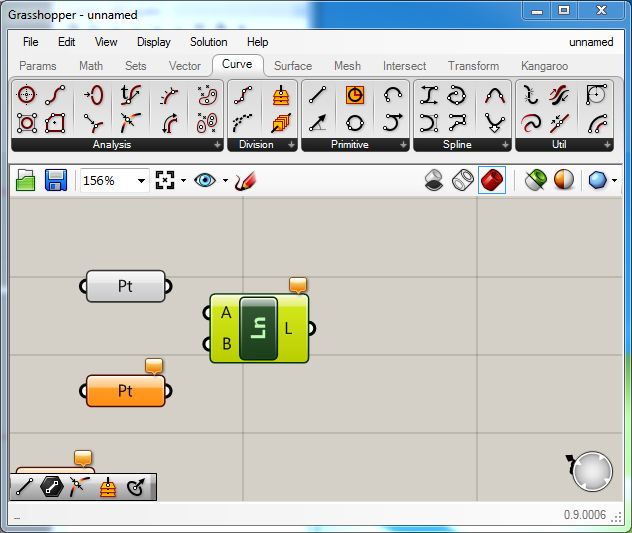Open the Solution menu

pos(208,42)
